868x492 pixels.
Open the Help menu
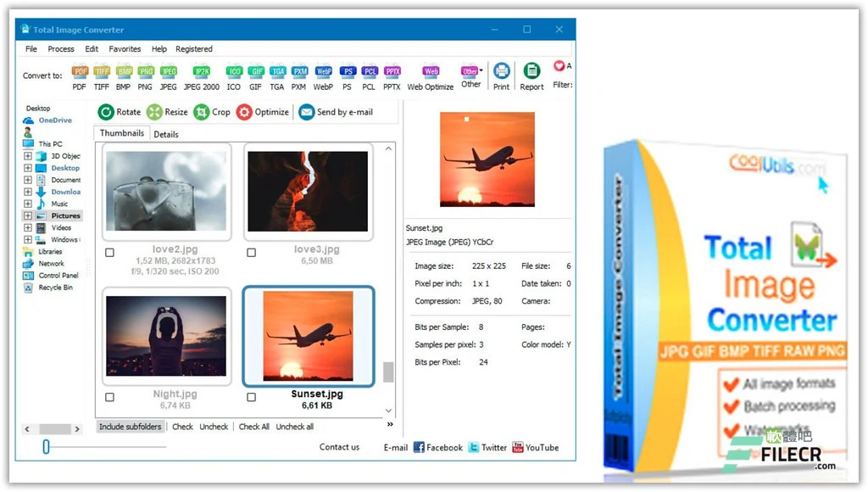(159, 48)
